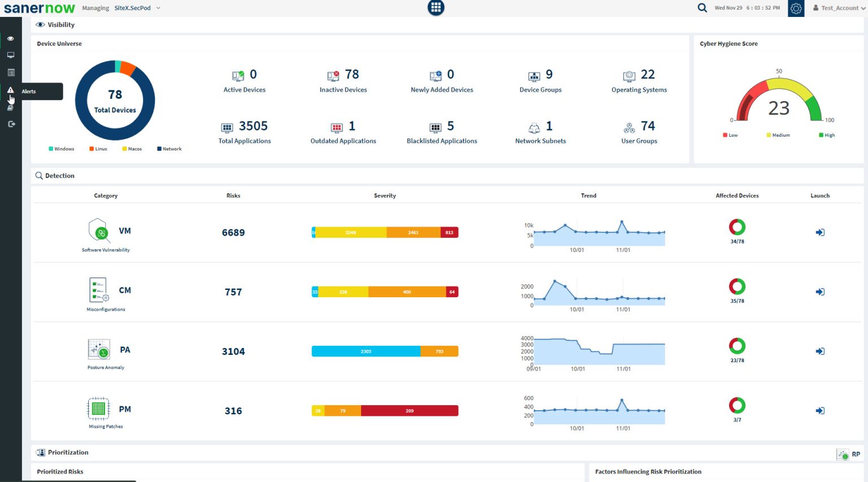Click the PM risks count 316

(233, 411)
